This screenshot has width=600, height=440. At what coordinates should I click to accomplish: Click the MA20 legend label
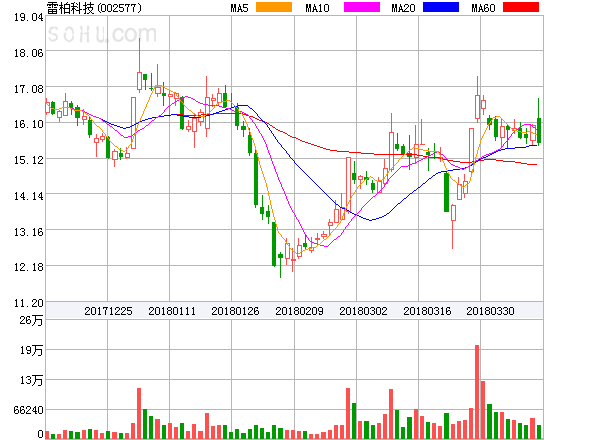click(x=403, y=8)
